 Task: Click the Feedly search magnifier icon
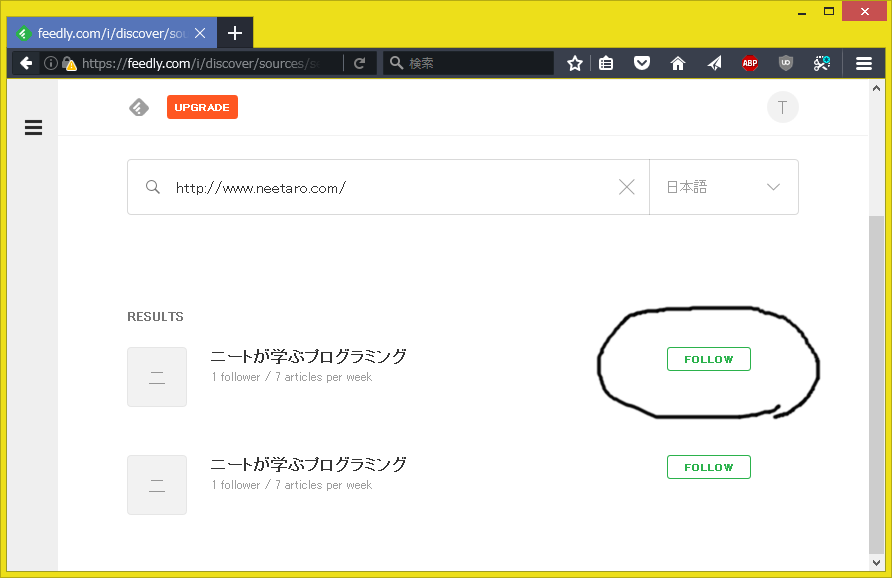point(152,187)
